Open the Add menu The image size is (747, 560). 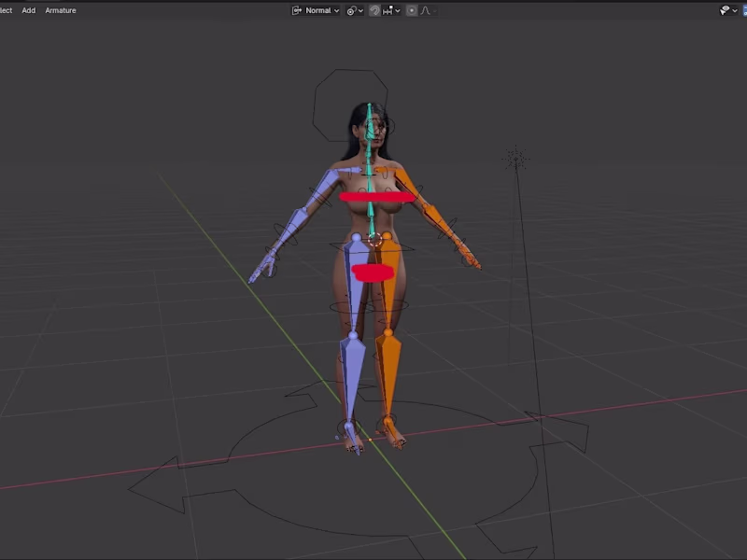pyautogui.click(x=28, y=10)
